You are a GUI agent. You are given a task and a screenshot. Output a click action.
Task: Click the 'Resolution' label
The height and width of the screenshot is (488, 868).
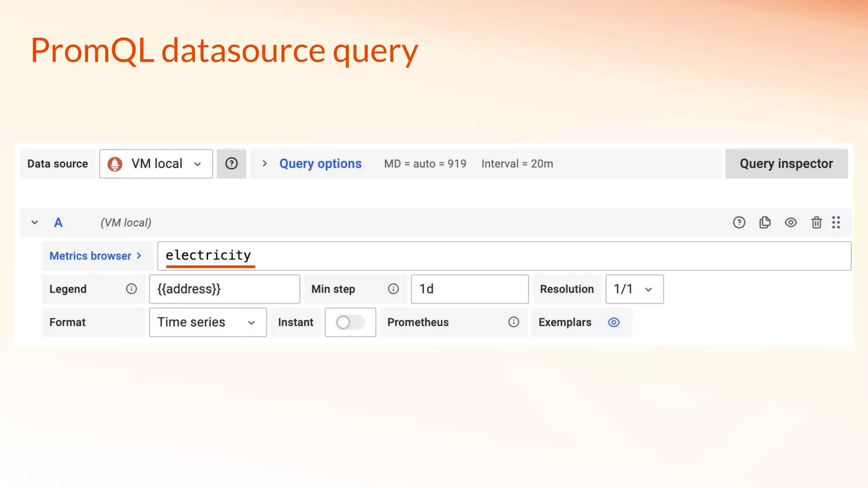point(567,289)
